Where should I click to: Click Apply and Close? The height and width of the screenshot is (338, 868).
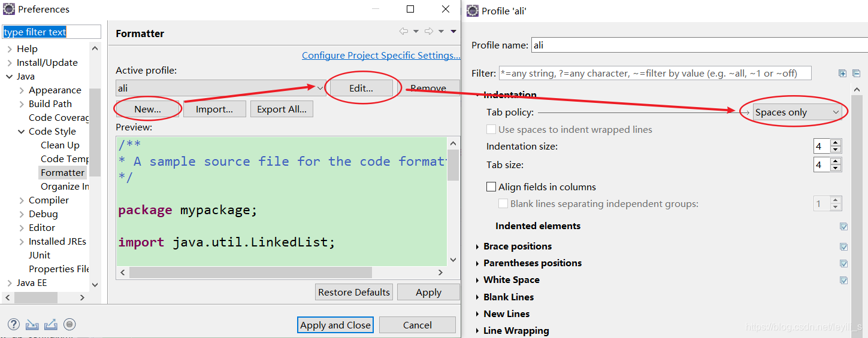point(335,325)
